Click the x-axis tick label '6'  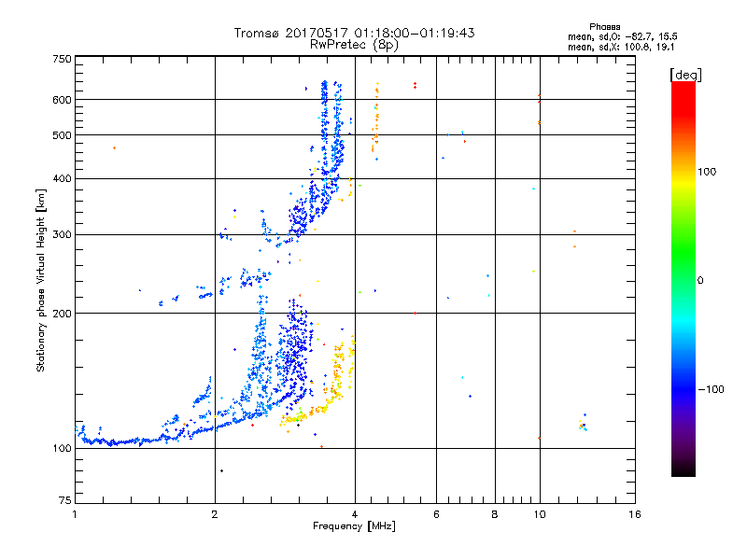(x=436, y=514)
